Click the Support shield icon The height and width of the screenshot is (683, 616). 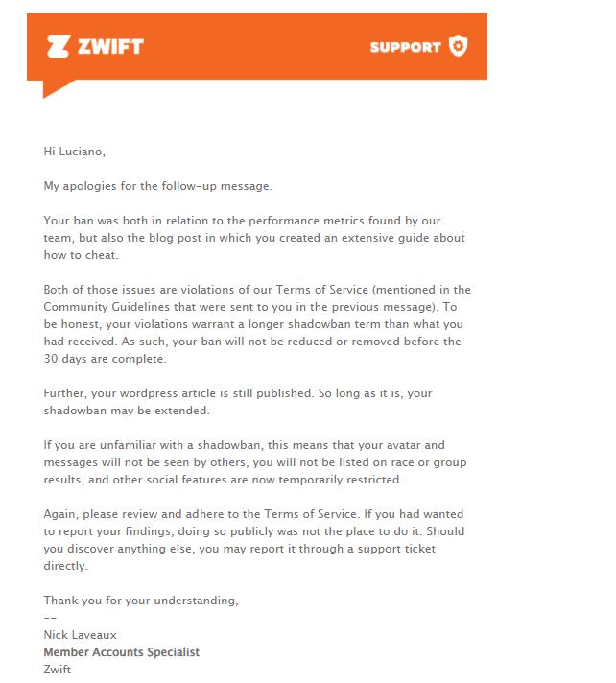(x=459, y=46)
